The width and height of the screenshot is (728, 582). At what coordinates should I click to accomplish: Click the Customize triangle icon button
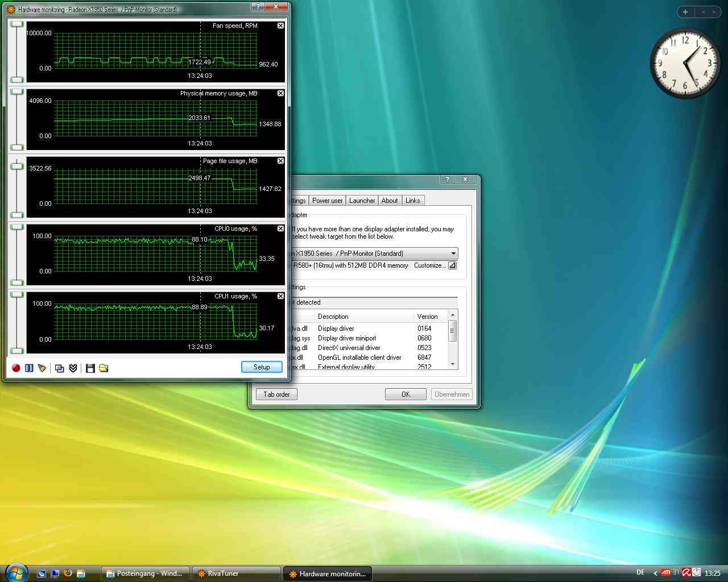(x=452, y=265)
